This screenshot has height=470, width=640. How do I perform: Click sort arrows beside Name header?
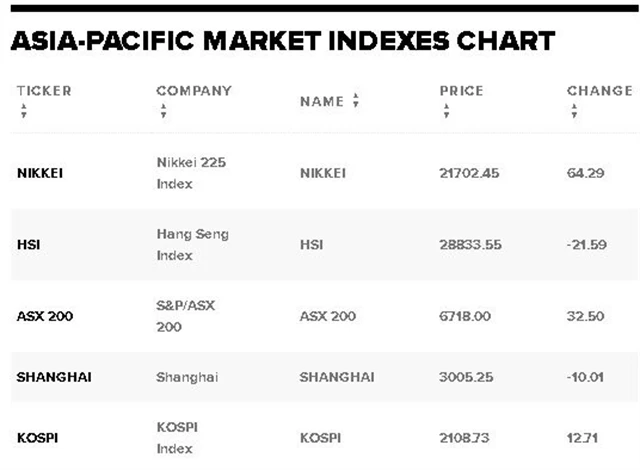tap(356, 101)
